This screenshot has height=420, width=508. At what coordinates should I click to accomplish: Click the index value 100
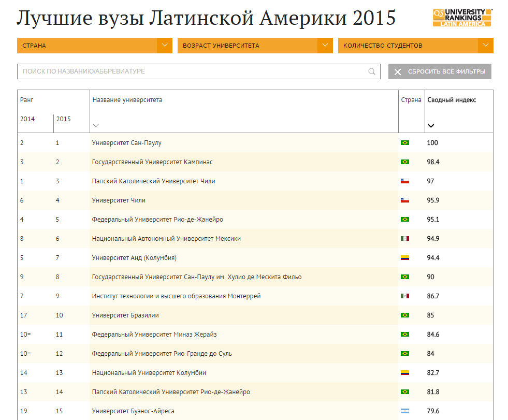click(432, 142)
